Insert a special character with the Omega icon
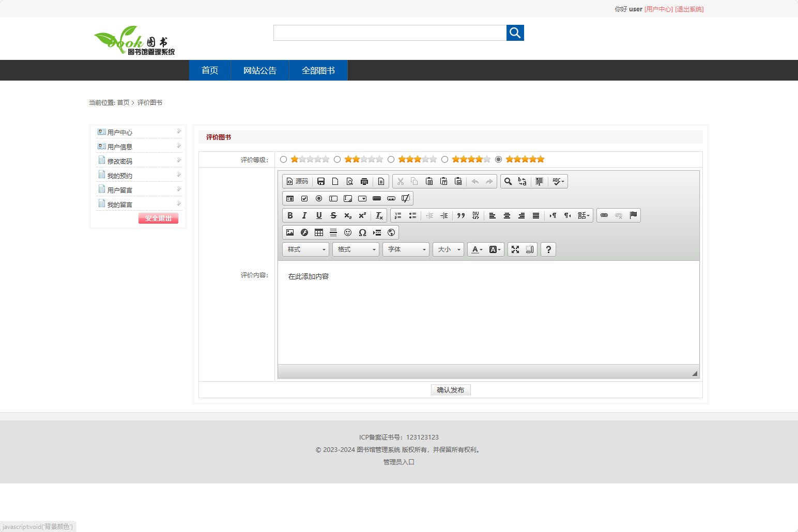 [x=362, y=232]
